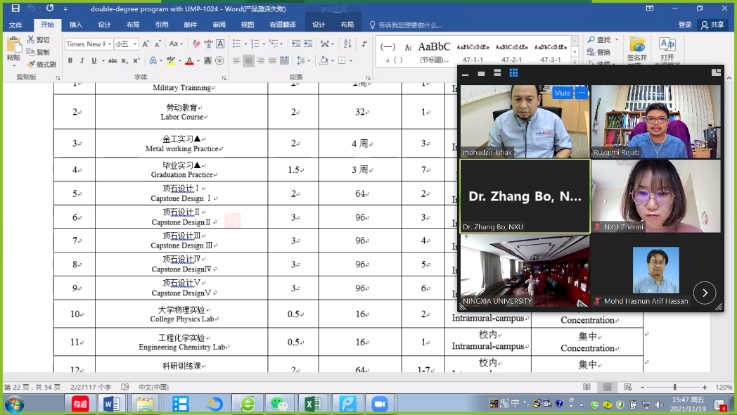The height and width of the screenshot is (415, 737).
Task: Toggle italic text formatting
Action: [82, 61]
